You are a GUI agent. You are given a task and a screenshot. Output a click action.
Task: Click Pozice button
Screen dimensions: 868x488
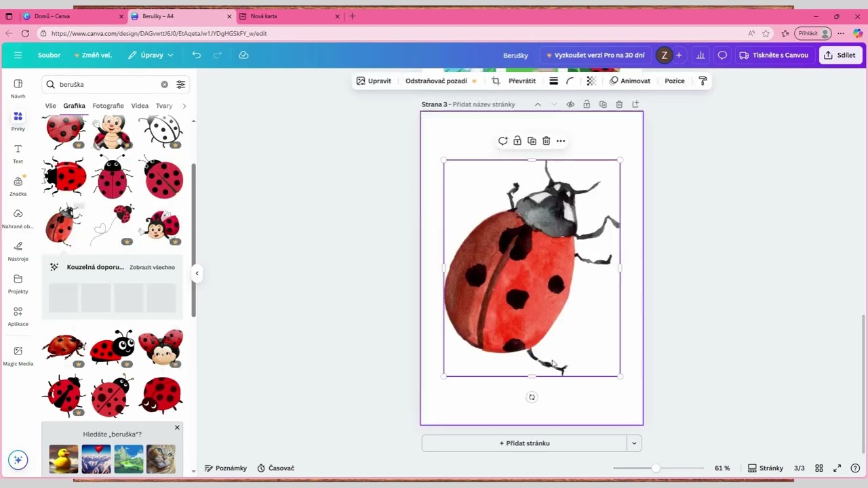click(675, 81)
